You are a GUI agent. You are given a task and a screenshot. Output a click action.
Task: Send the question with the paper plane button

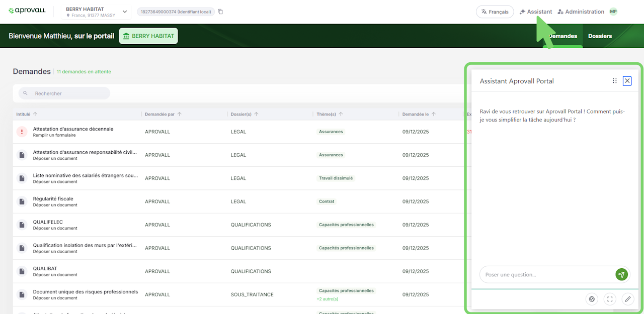[x=621, y=274]
